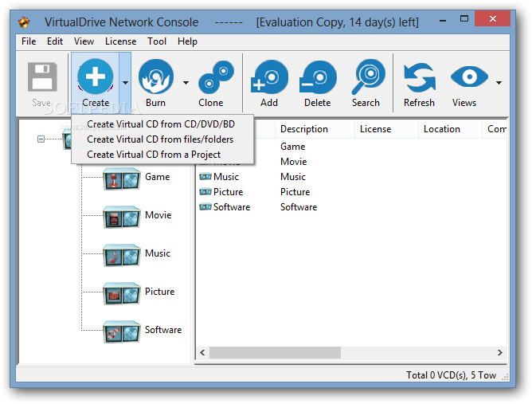The image size is (532, 404).
Task: Expand the Burn dropdown arrow
Action: 186,83
